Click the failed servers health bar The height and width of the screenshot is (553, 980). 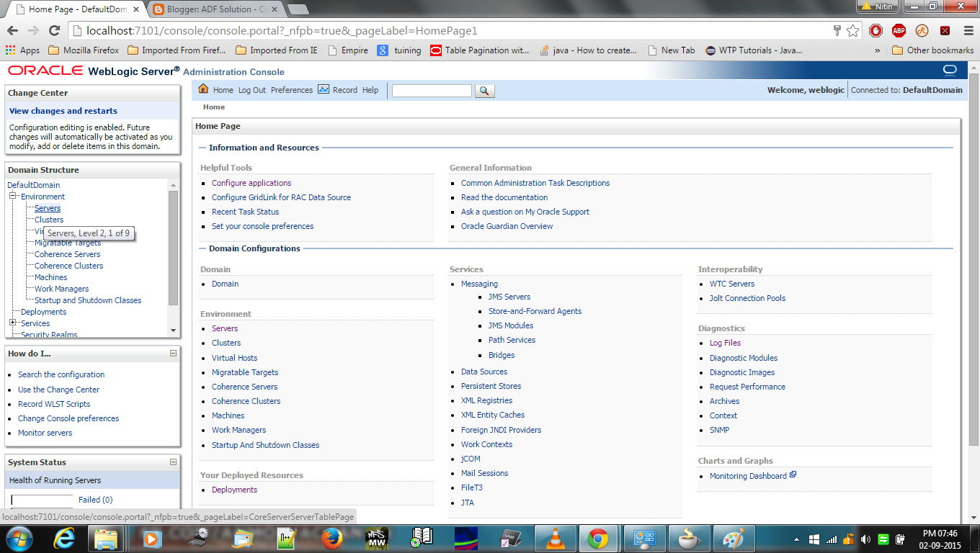[42, 500]
